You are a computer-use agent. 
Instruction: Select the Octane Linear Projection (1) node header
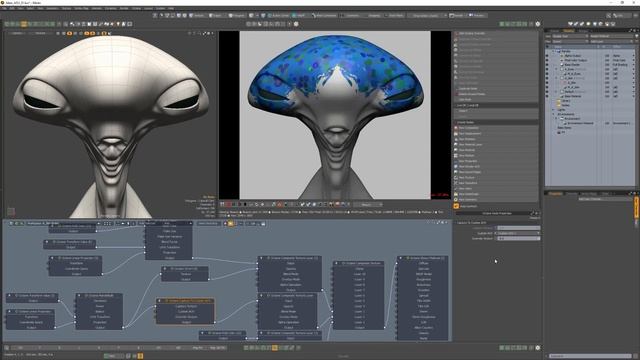coord(76,258)
